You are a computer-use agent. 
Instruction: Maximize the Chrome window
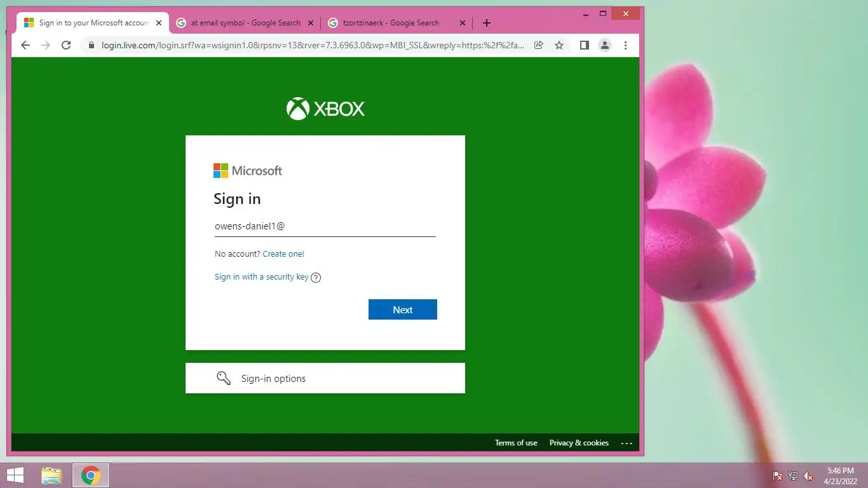click(604, 13)
